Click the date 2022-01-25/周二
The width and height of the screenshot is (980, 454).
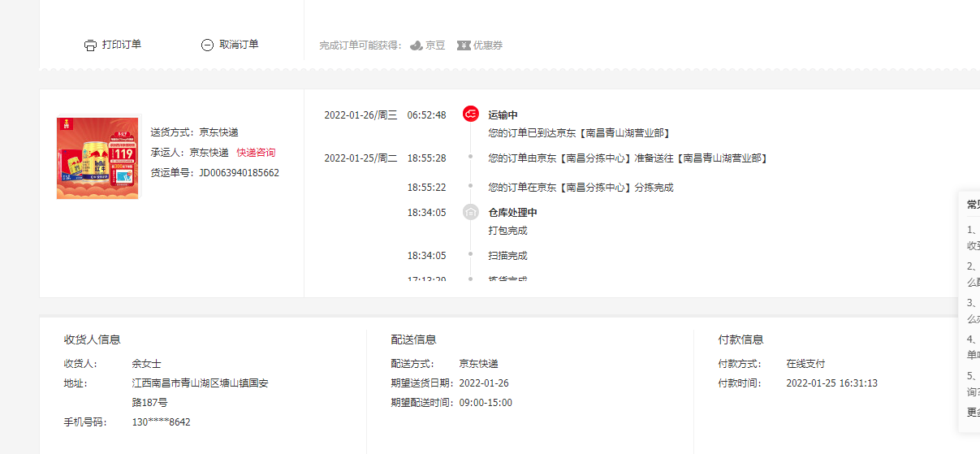point(360,158)
